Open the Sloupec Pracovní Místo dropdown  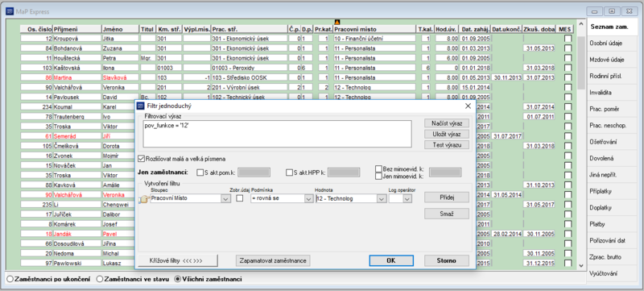(225, 199)
